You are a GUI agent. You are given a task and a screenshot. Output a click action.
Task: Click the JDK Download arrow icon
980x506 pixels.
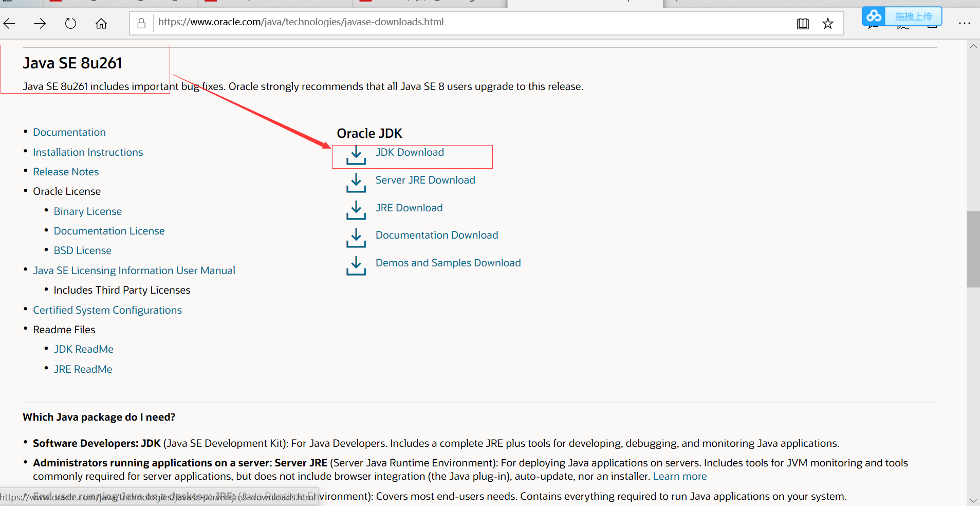356,155
